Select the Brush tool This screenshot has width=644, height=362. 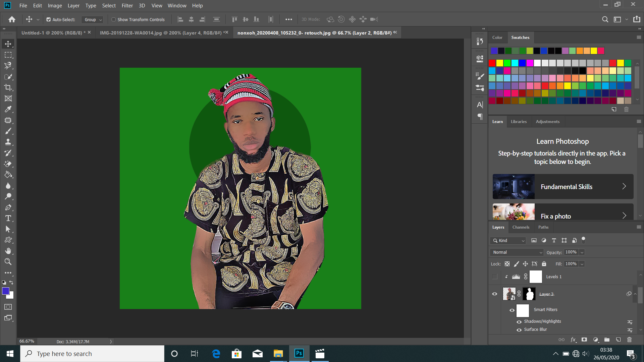(8, 131)
